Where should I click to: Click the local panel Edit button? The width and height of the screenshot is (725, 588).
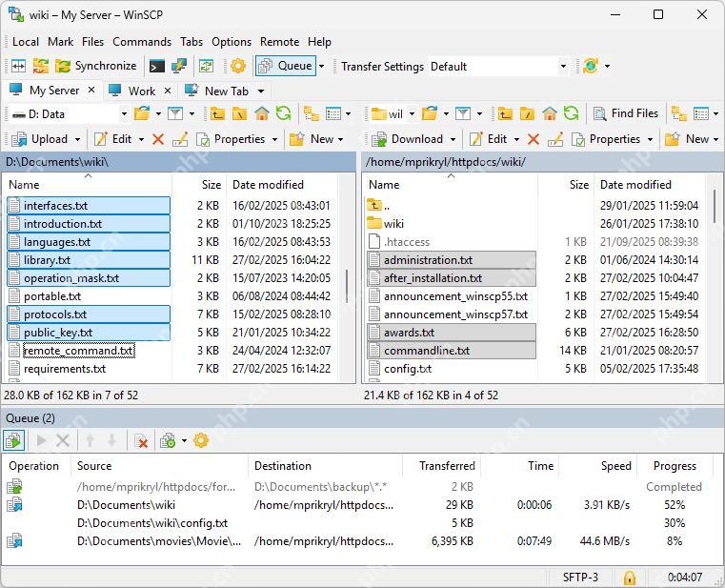(112, 139)
